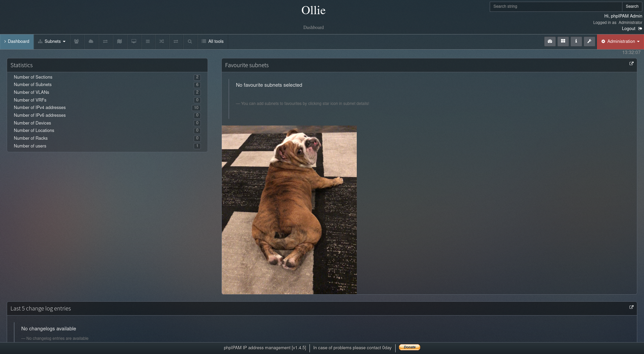Click the info "i" icon button

(x=576, y=41)
